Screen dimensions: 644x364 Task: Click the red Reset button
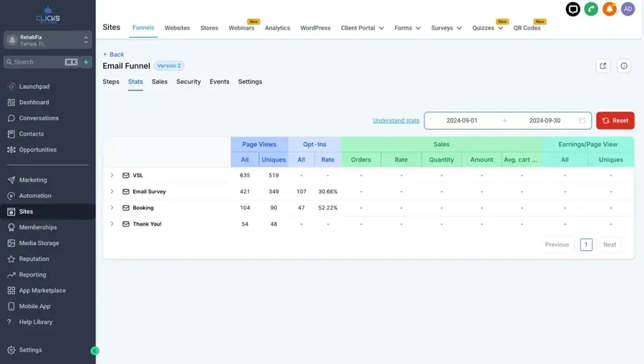pyautogui.click(x=615, y=120)
